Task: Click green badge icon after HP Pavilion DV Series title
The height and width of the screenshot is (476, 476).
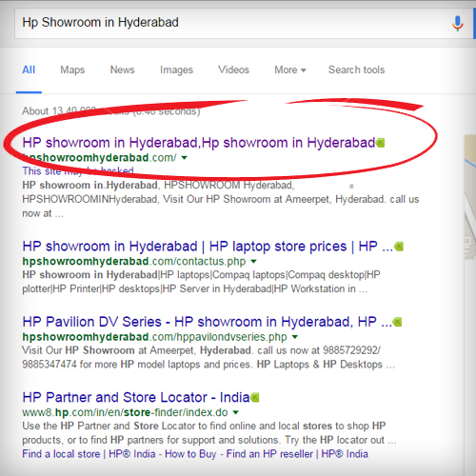Action: 397,322
